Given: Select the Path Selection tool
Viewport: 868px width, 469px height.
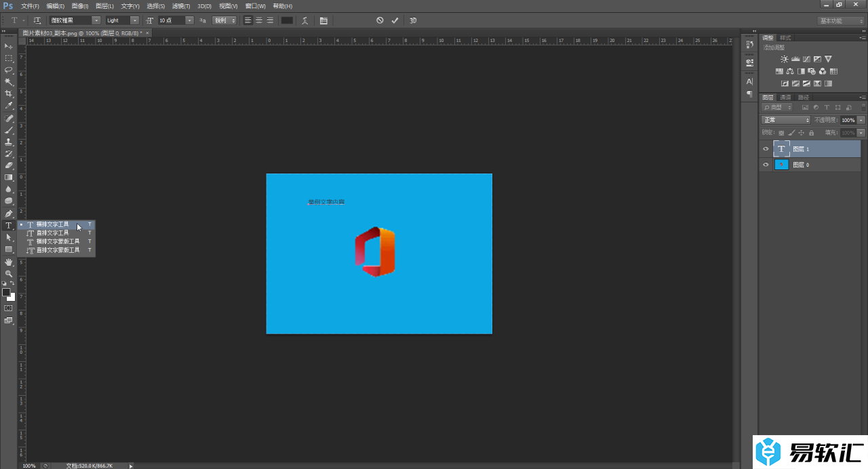Looking at the screenshot, I should [9, 238].
